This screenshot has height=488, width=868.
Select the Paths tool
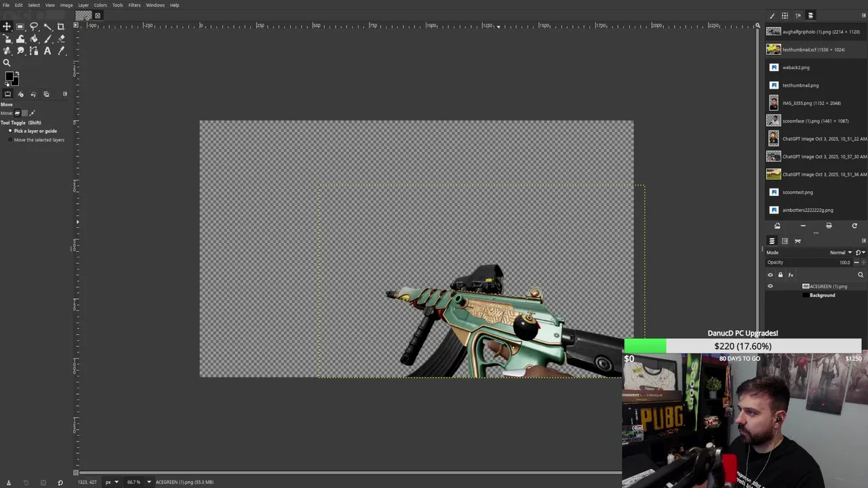click(x=34, y=51)
